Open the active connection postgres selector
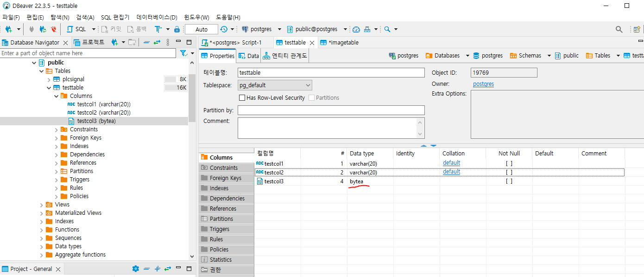The width and height of the screenshot is (644, 277). click(x=262, y=29)
